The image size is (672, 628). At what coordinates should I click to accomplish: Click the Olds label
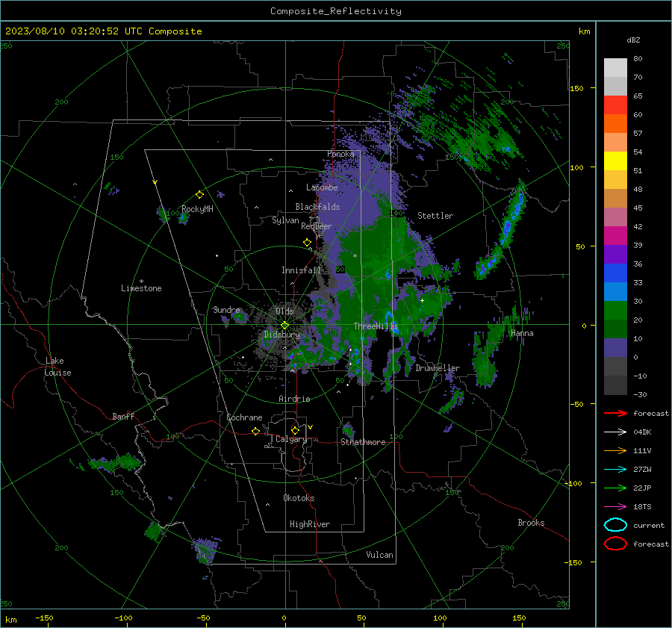tap(284, 311)
